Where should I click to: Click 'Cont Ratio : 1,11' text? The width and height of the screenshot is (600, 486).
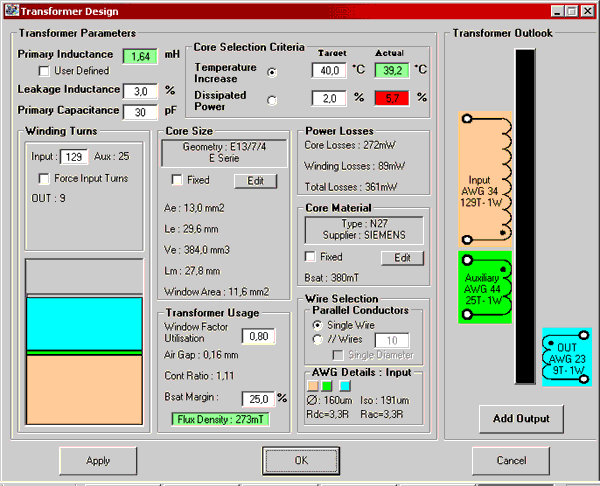pos(199,375)
